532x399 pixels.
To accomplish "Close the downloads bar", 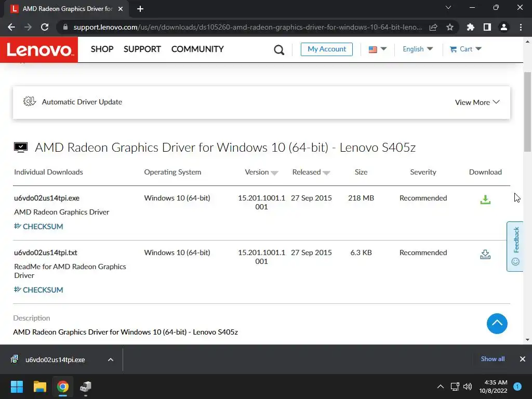I will coord(523,359).
